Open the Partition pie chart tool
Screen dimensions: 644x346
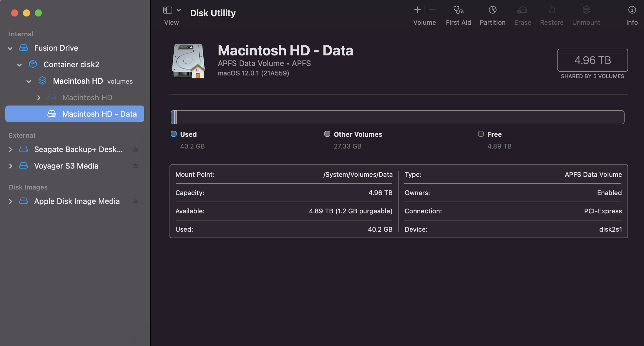tap(492, 10)
